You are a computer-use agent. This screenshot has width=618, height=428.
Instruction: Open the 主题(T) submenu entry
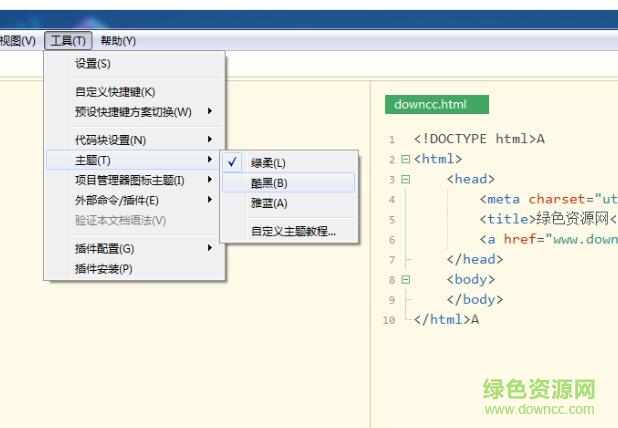pos(93,160)
